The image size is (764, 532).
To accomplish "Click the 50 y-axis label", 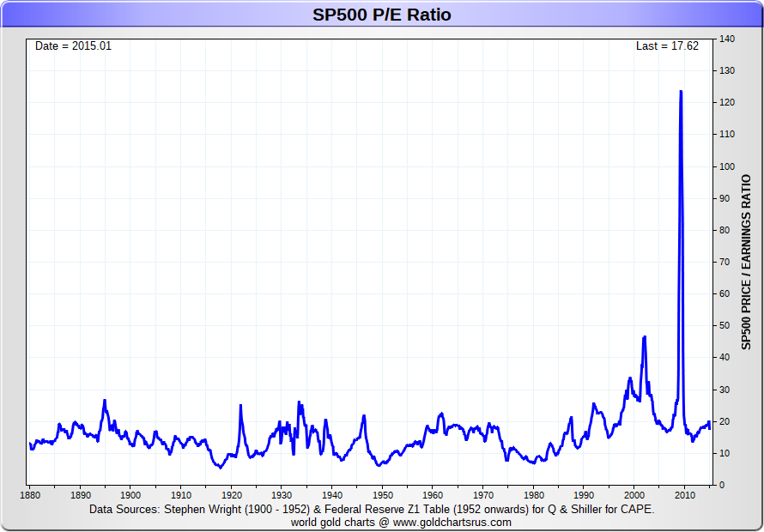I will [x=725, y=325].
